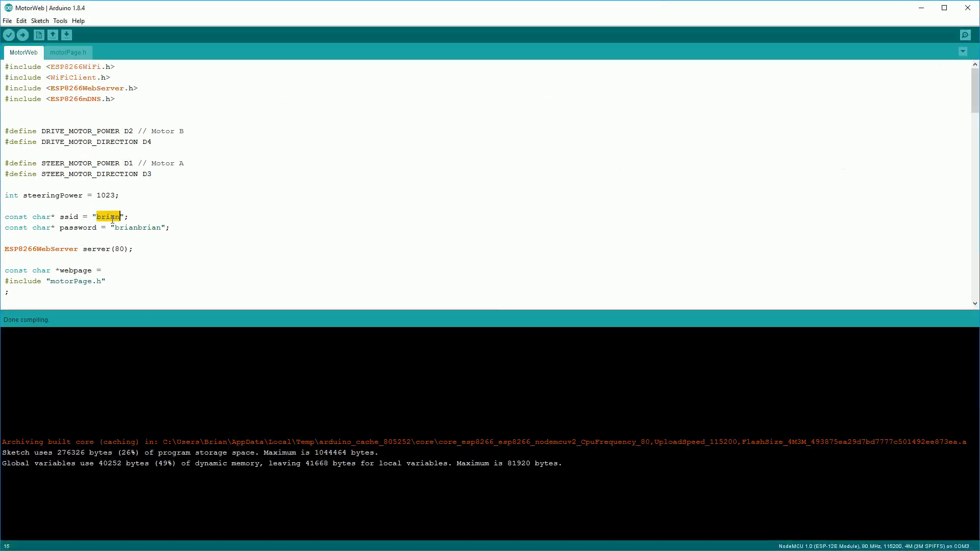980x551 pixels.
Task: Minimize the Arduino window
Action: click(921, 8)
